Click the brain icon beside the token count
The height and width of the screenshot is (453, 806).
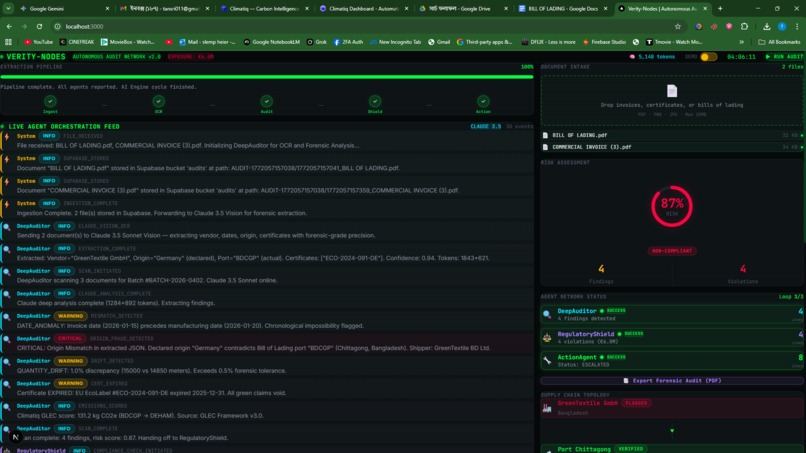pyautogui.click(x=632, y=57)
